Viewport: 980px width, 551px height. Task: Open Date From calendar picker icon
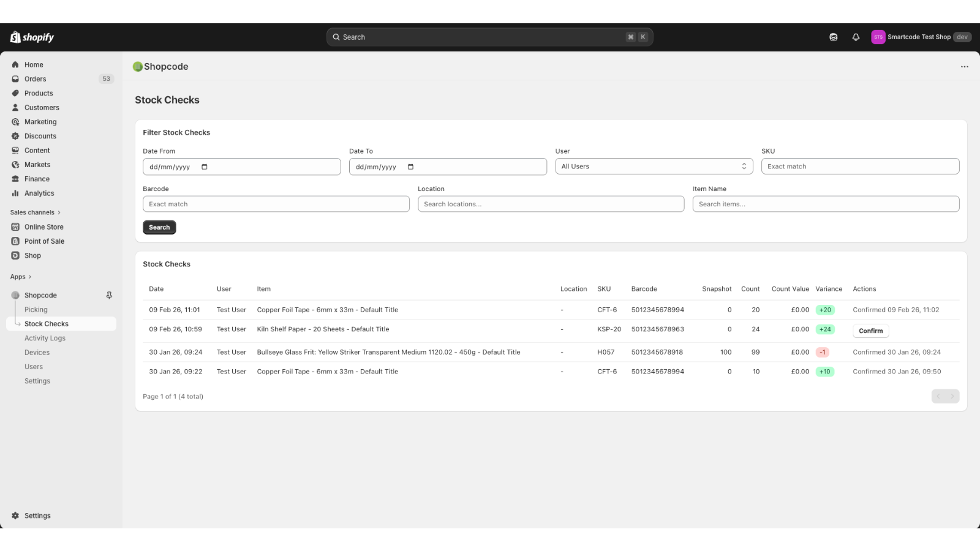pyautogui.click(x=205, y=167)
